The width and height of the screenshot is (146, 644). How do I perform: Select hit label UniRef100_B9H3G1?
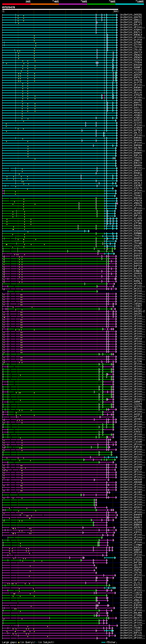coord(131,226)
